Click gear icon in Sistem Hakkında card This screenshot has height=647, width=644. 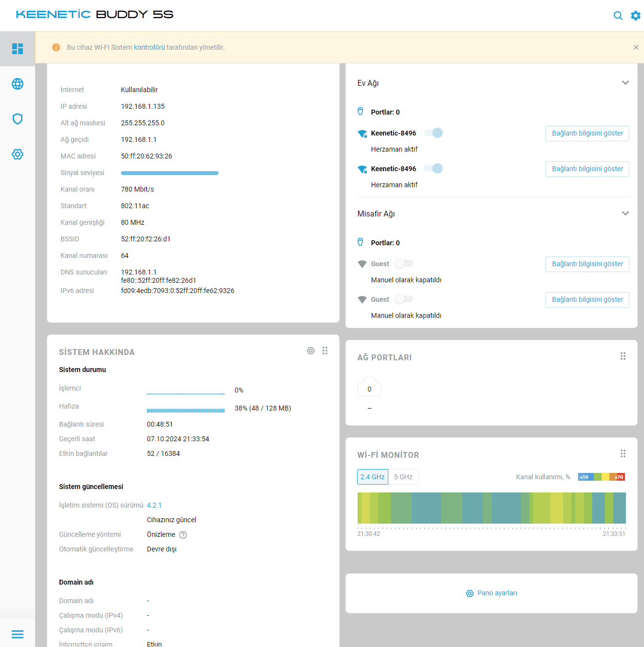311,351
